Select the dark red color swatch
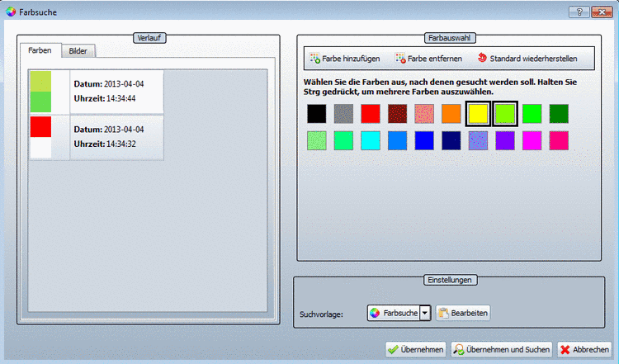This screenshot has height=364, width=619. (397, 114)
